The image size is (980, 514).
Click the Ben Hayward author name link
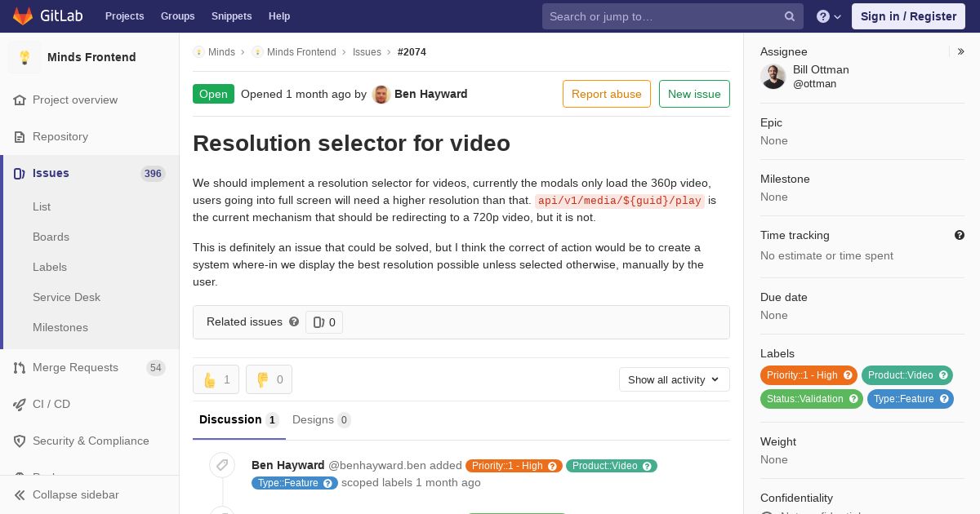pyautogui.click(x=431, y=94)
